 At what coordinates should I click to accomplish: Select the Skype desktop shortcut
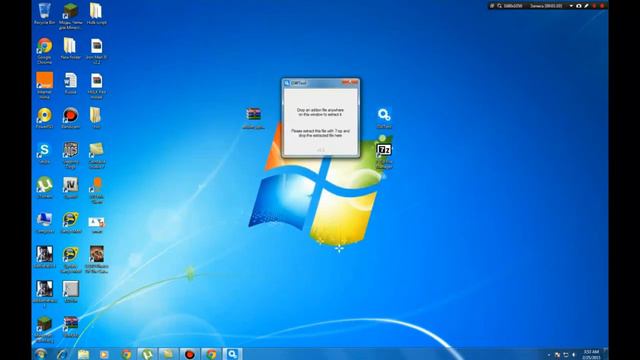point(44,153)
